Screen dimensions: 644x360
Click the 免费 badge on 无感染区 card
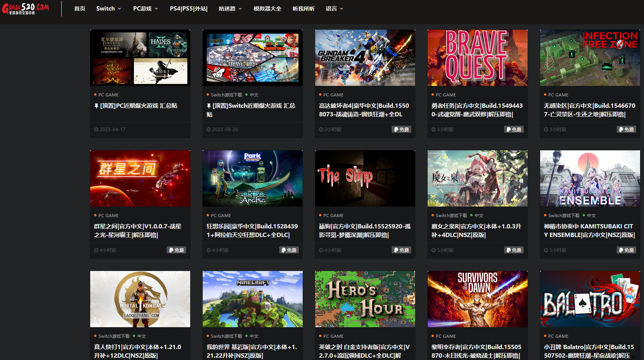coord(626,129)
